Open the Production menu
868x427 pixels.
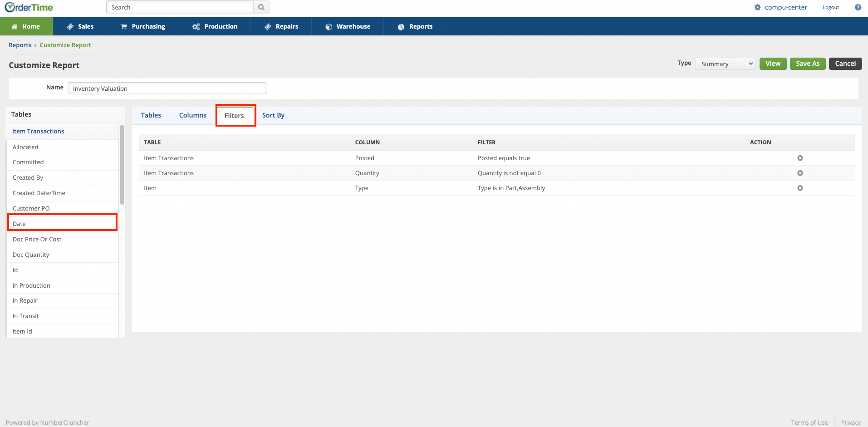(214, 26)
